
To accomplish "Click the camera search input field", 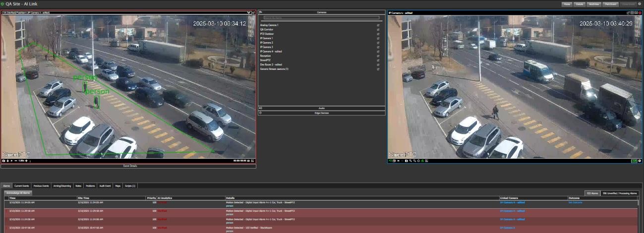I will pos(321,17).
